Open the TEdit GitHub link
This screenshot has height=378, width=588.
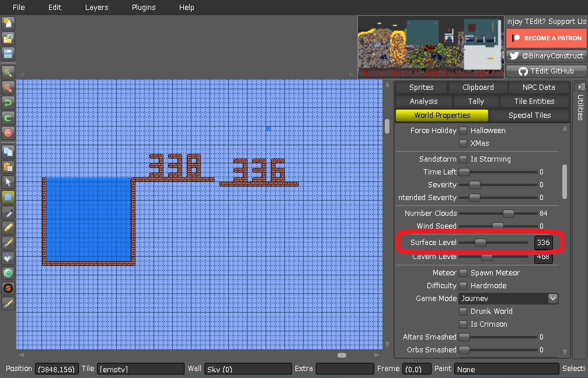546,71
